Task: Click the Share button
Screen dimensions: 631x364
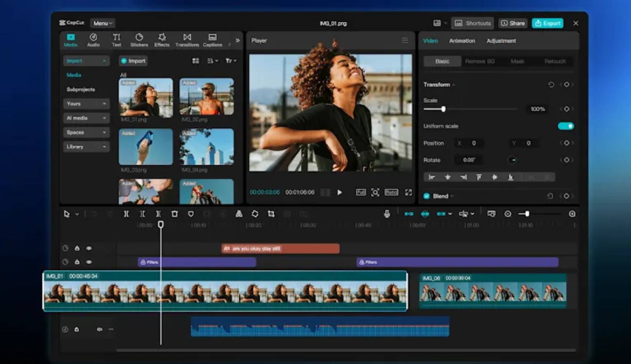Action: (x=513, y=23)
